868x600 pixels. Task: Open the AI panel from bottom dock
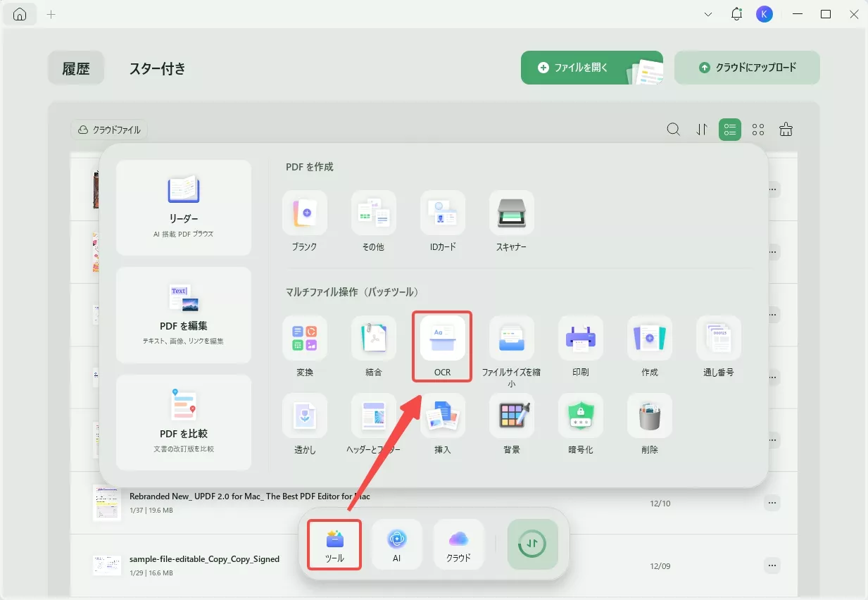[397, 544]
